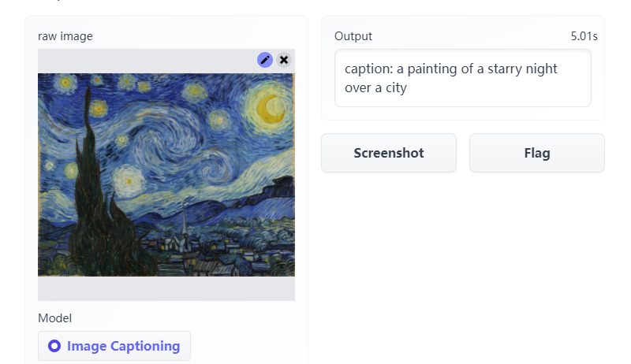Image resolution: width=631 pixels, height=364 pixels.
Task: Select the Image Captioning radio button circle
Action: tap(54, 346)
